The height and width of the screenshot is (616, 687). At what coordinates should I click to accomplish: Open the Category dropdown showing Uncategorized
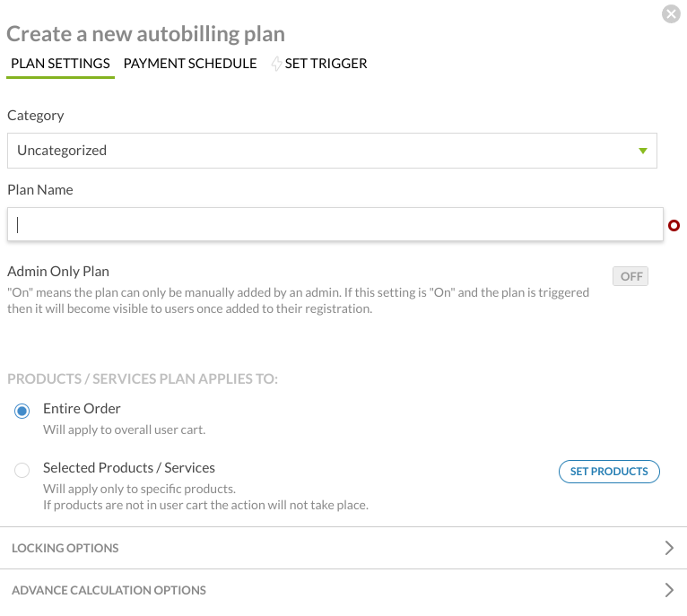tap(332, 151)
